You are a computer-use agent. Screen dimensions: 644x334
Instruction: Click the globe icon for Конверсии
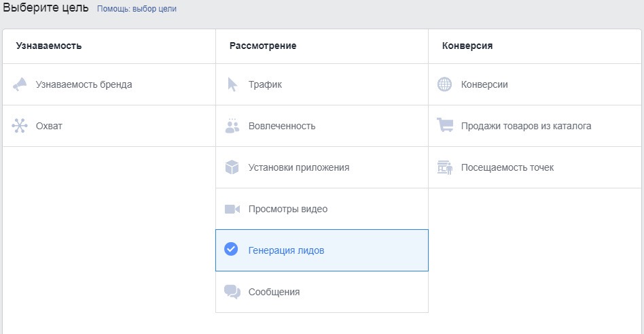coord(444,85)
